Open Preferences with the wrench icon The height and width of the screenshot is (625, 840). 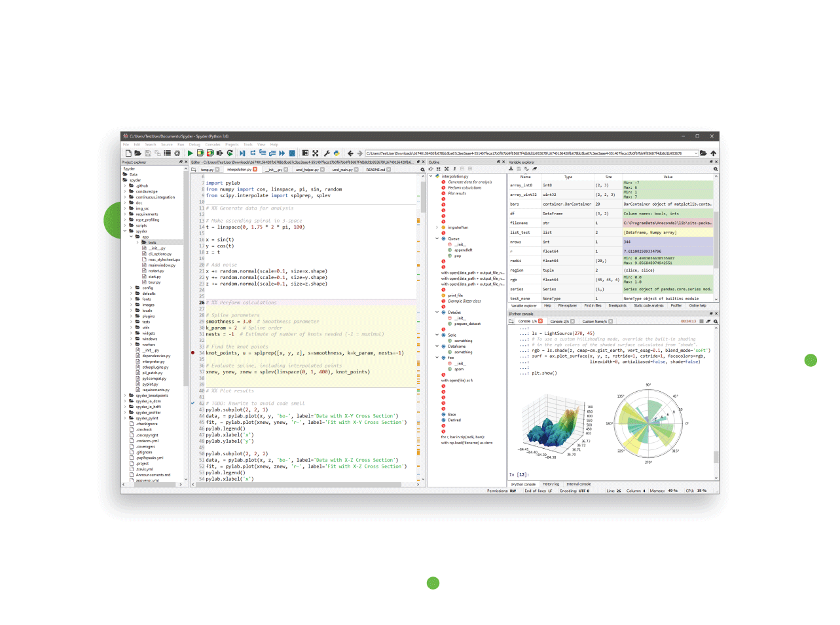pos(327,153)
